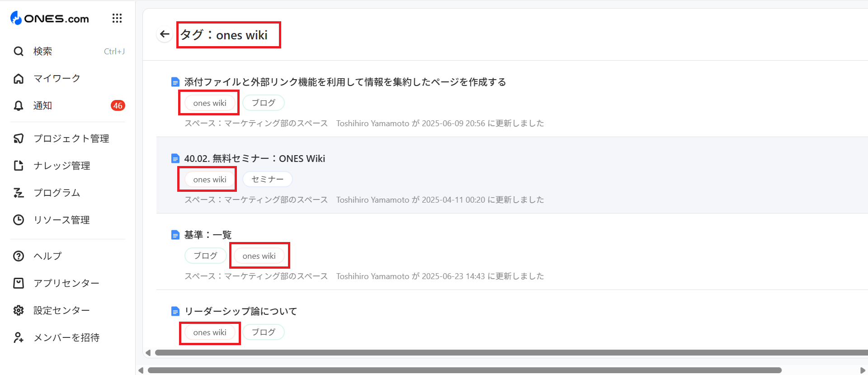This screenshot has width=868, height=375.
Task: Click the knowledge management document icon
Action: tap(19, 166)
